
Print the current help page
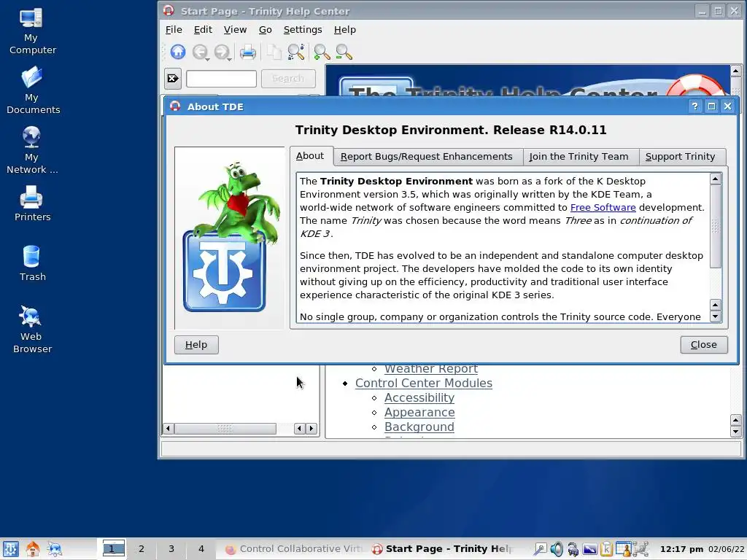coord(248,52)
